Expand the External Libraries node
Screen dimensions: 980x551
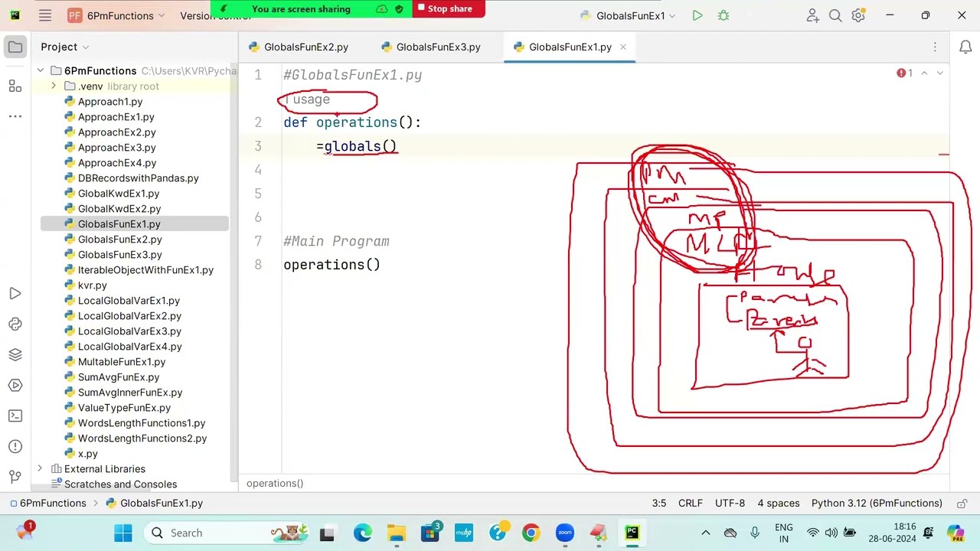coord(40,469)
